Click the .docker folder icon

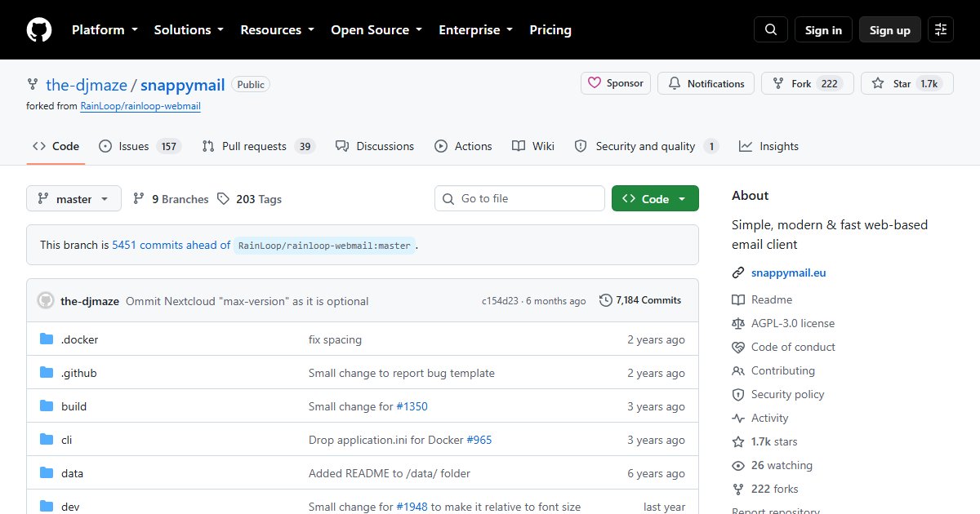(47, 339)
